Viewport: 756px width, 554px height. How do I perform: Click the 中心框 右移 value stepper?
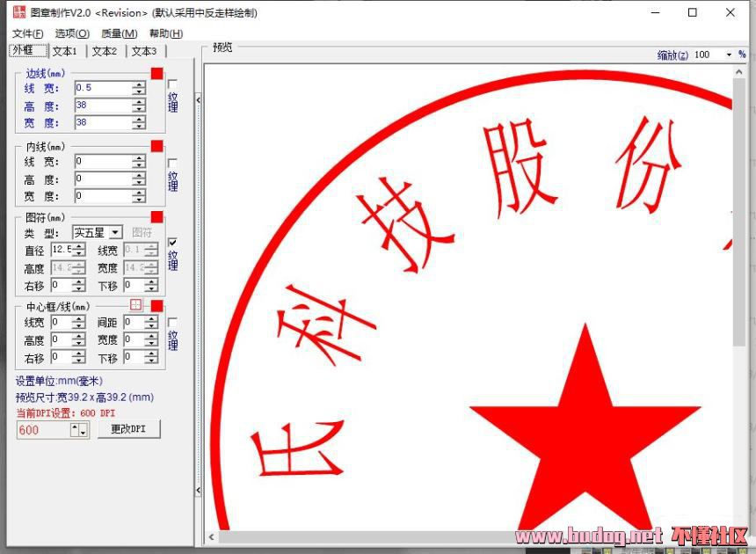point(79,357)
